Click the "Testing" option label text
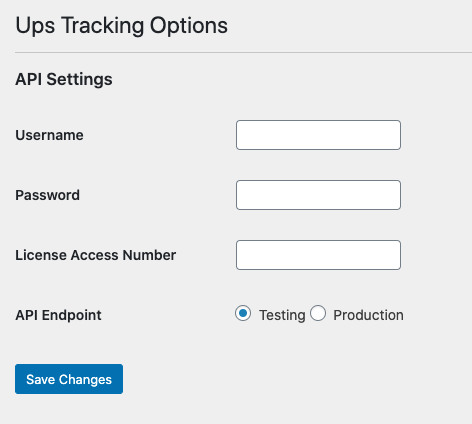Viewport: 472px width, 424px height. (x=282, y=315)
